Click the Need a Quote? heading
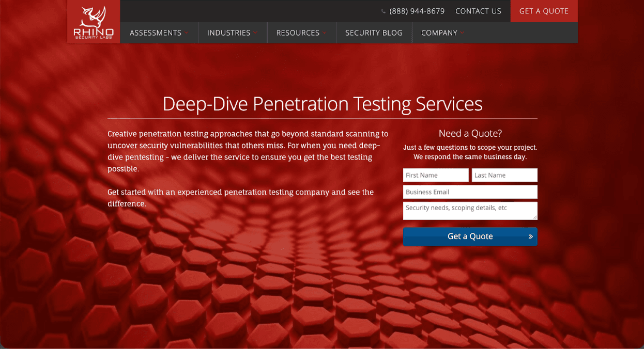The height and width of the screenshot is (349, 644). tap(470, 133)
